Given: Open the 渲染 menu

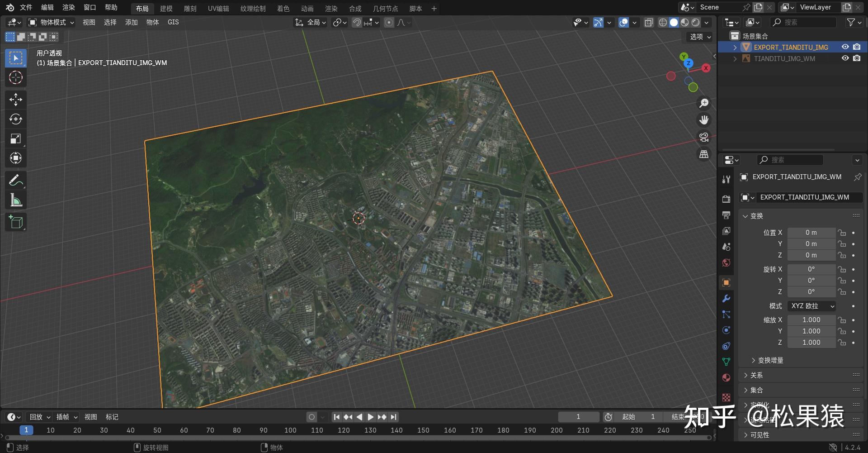Looking at the screenshot, I should (68, 8).
